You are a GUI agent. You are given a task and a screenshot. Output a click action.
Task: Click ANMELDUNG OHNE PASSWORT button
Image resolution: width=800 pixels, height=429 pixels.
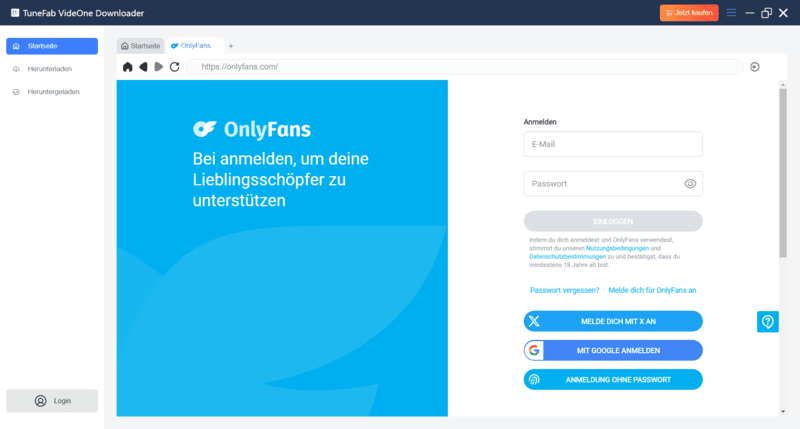613,380
